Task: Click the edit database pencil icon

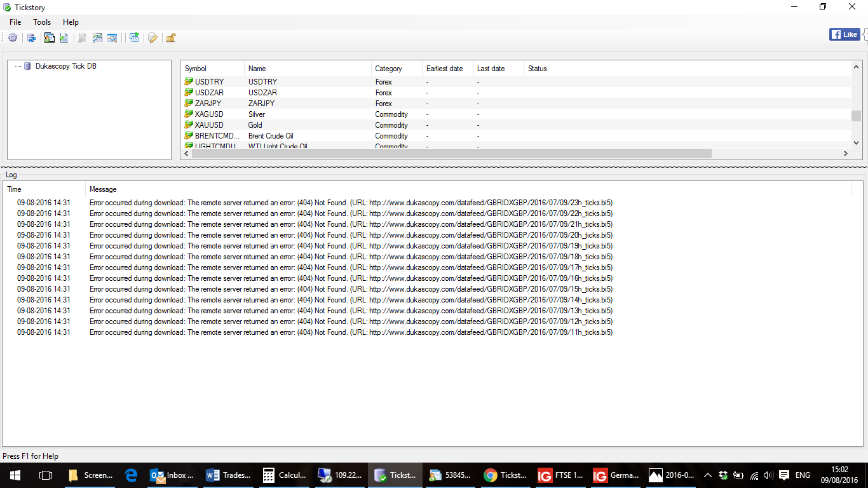Action: pos(153,38)
